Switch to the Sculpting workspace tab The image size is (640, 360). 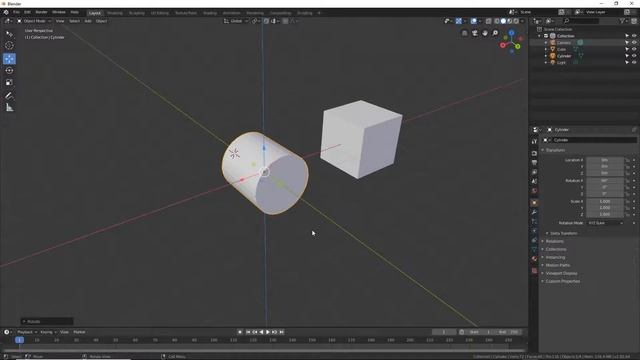(x=137, y=13)
